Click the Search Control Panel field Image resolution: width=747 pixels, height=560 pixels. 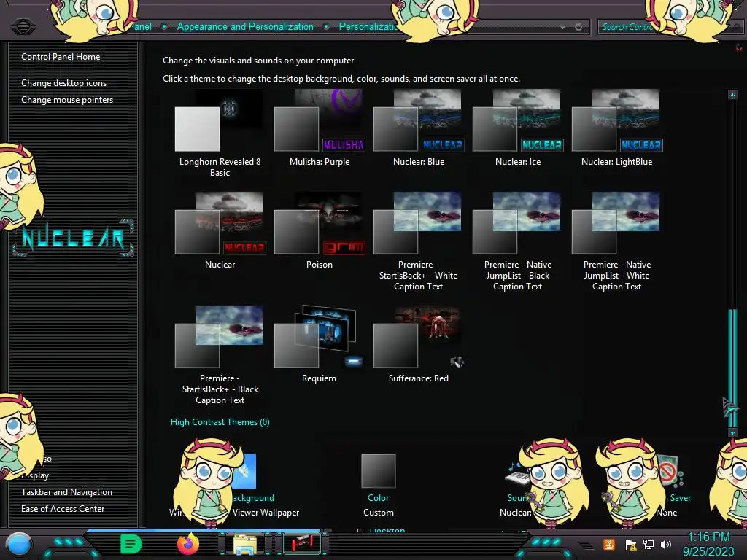tap(669, 27)
